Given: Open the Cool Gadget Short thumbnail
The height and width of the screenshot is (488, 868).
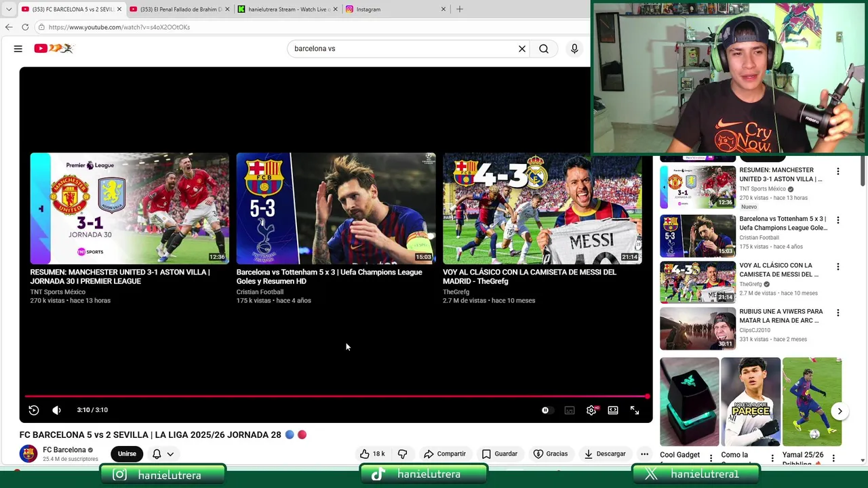Looking at the screenshot, I should pyautogui.click(x=690, y=402).
